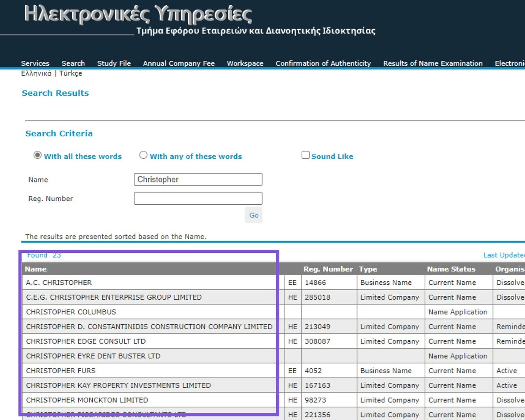The width and height of the screenshot is (525, 420).
Task: Open Confirmation of Authenticity page
Action: (323, 63)
